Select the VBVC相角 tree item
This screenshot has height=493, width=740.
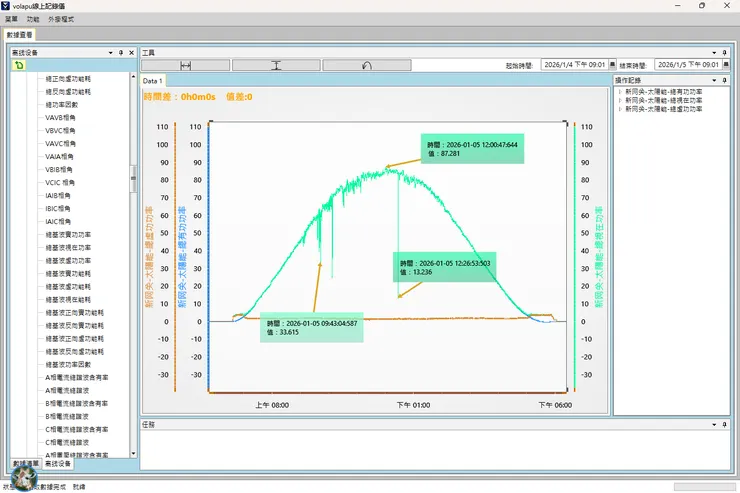[x=60, y=131]
